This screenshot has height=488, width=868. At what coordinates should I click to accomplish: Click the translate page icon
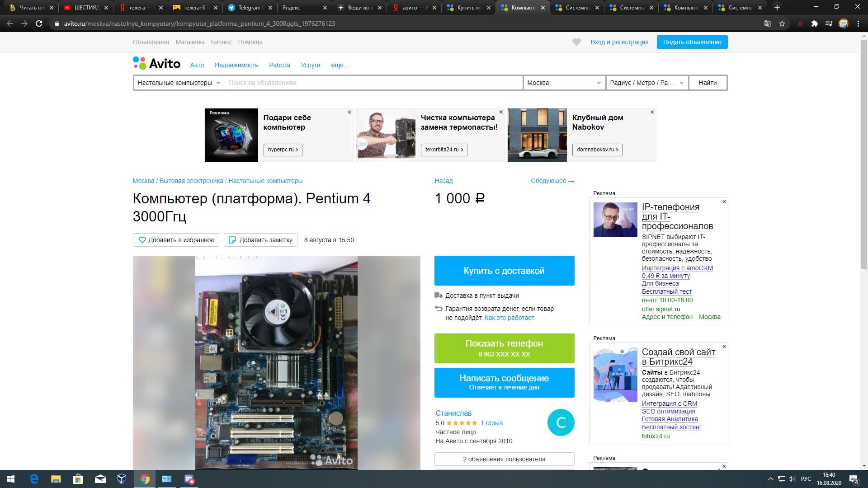tap(768, 23)
